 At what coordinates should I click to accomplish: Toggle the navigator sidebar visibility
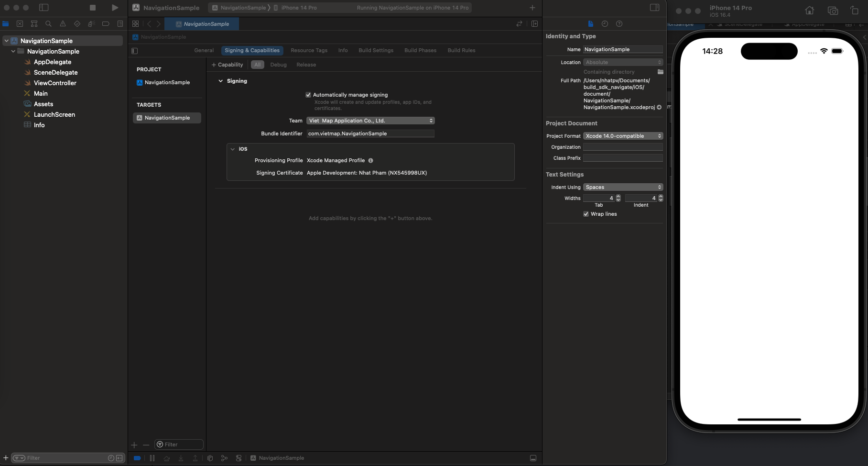(x=43, y=8)
